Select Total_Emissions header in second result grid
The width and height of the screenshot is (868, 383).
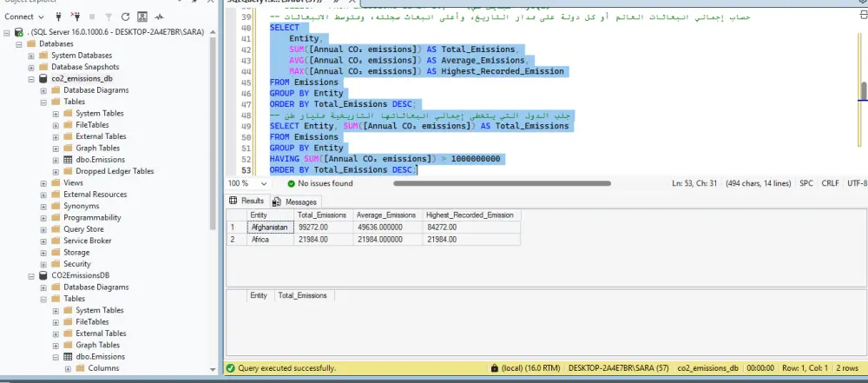tap(303, 296)
